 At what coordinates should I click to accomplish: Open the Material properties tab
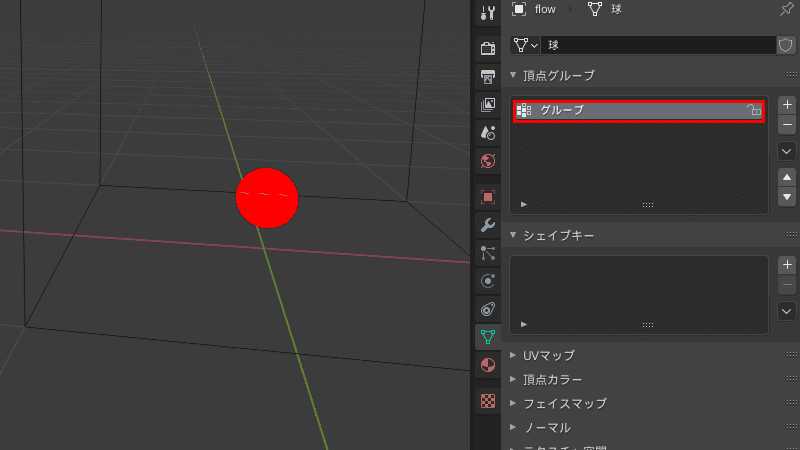pyautogui.click(x=488, y=365)
